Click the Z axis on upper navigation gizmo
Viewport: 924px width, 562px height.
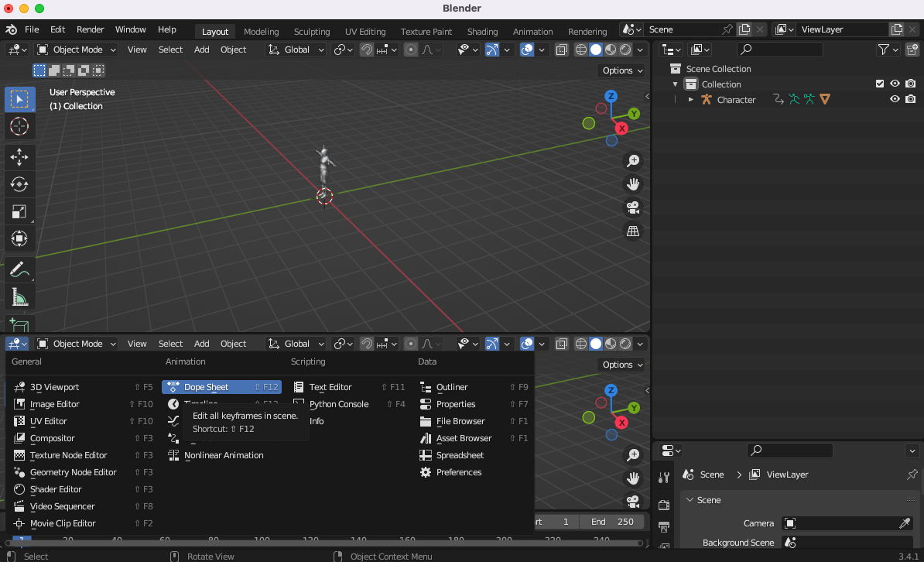(611, 96)
